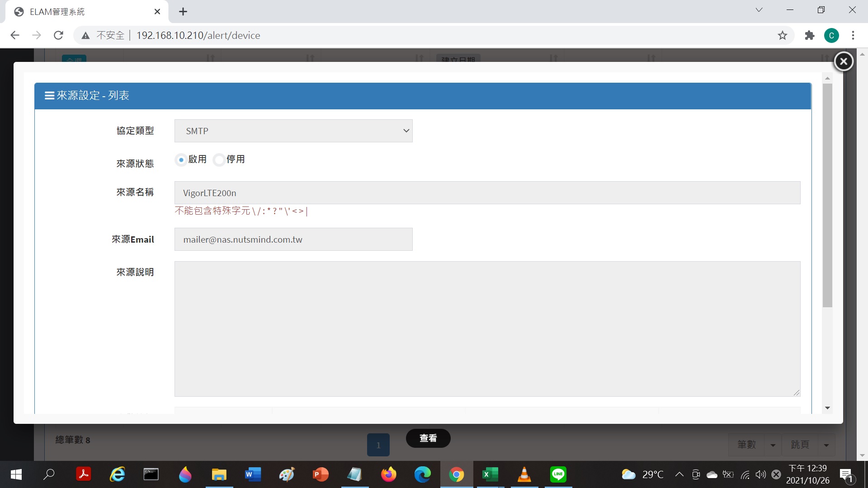
Task: Select the 停用 radio button
Action: 219,160
